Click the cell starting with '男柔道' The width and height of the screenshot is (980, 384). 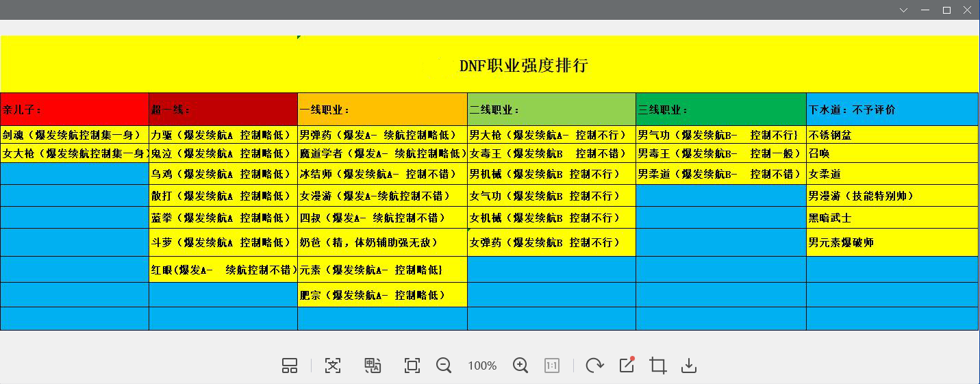[721, 174]
